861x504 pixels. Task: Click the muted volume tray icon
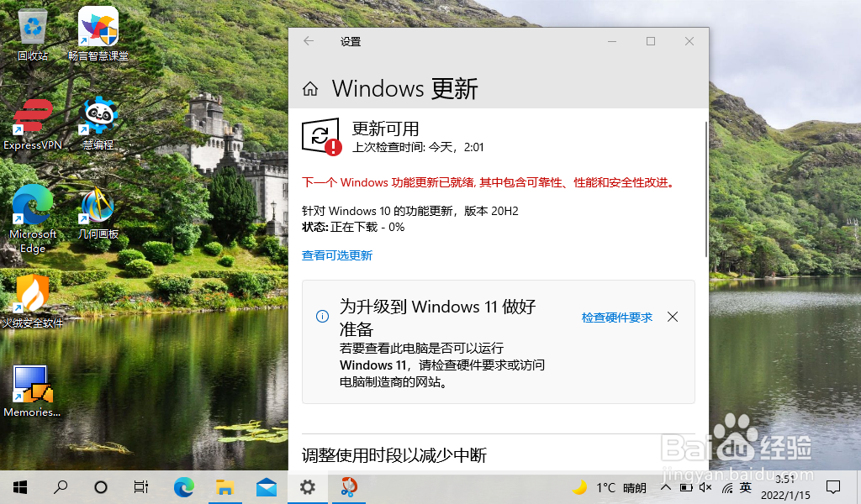click(705, 487)
